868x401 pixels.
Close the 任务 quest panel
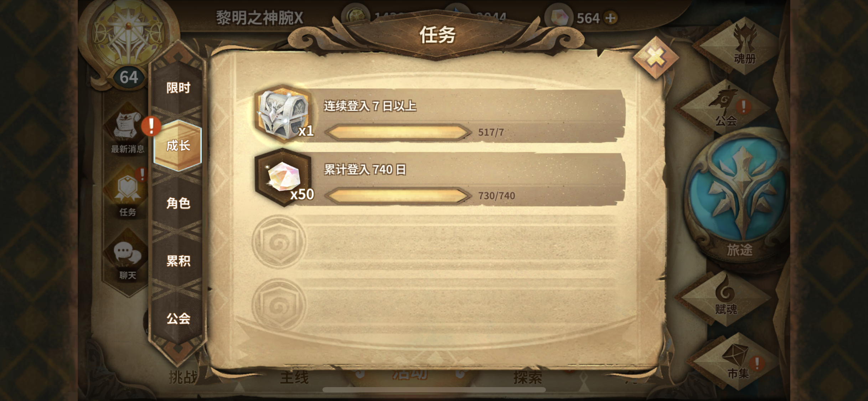click(655, 57)
